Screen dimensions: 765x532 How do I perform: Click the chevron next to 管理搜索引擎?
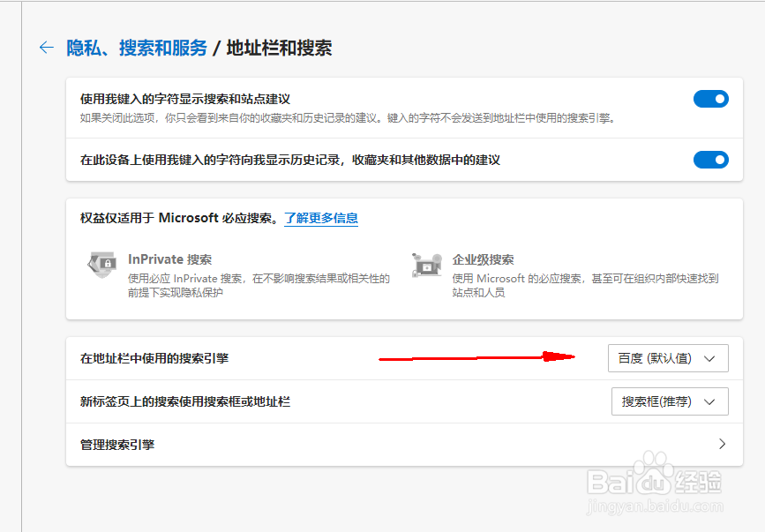tap(722, 444)
